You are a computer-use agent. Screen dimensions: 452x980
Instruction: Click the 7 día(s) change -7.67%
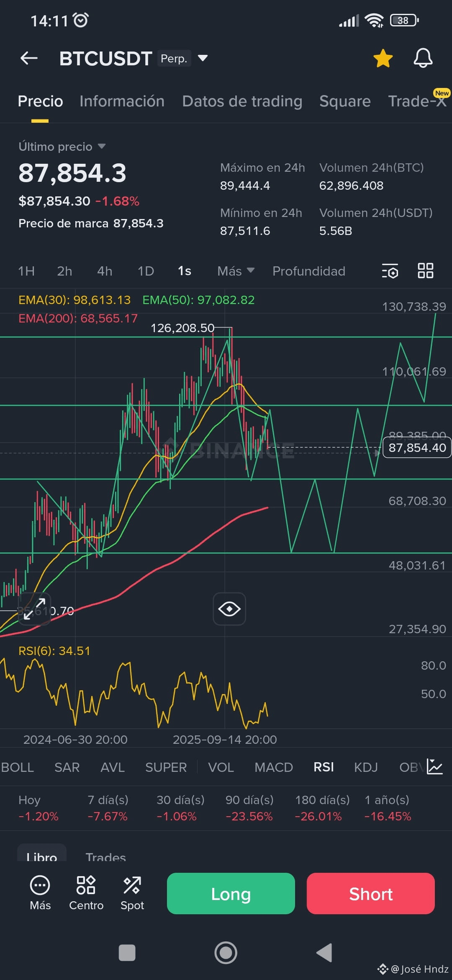(108, 816)
